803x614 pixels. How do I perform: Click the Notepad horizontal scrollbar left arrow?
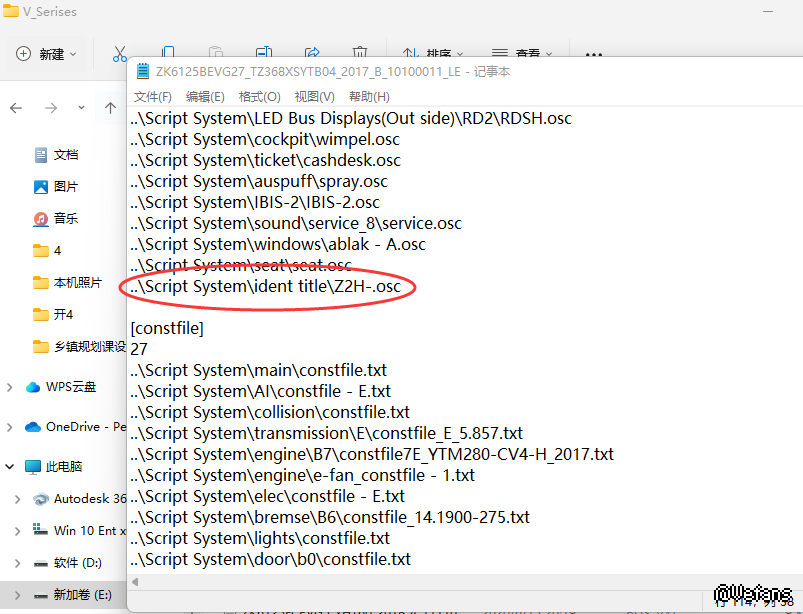coord(135,582)
